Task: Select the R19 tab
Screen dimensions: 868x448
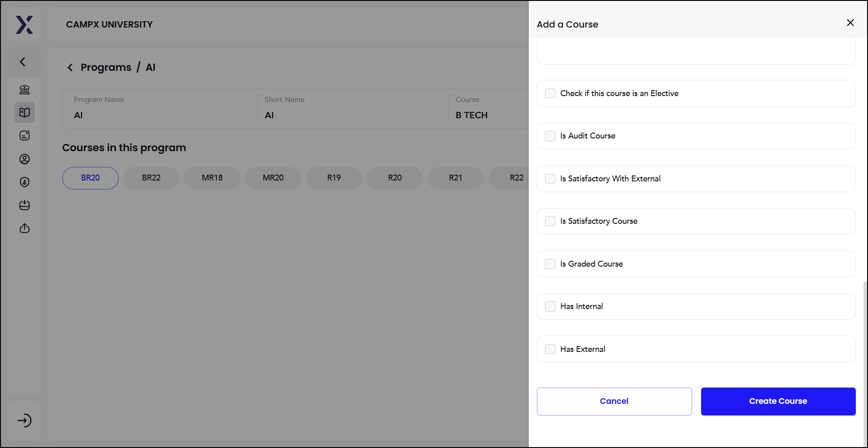Action: (334, 178)
